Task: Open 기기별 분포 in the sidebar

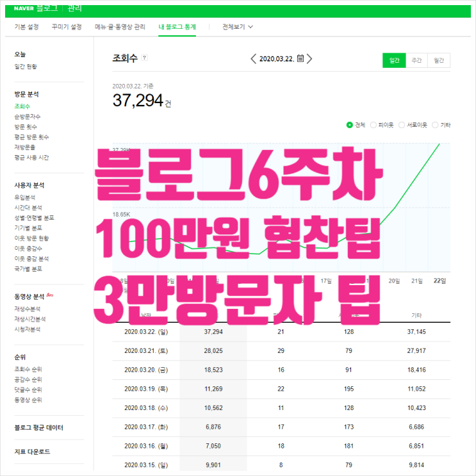Action: pyautogui.click(x=28, y=228)
